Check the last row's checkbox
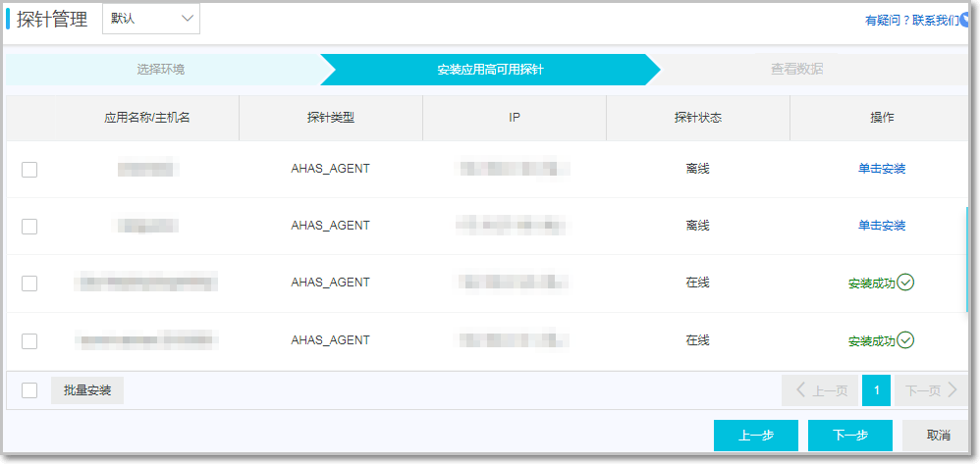This screenshot has height=464, width=980. click(x=29, y=341)
